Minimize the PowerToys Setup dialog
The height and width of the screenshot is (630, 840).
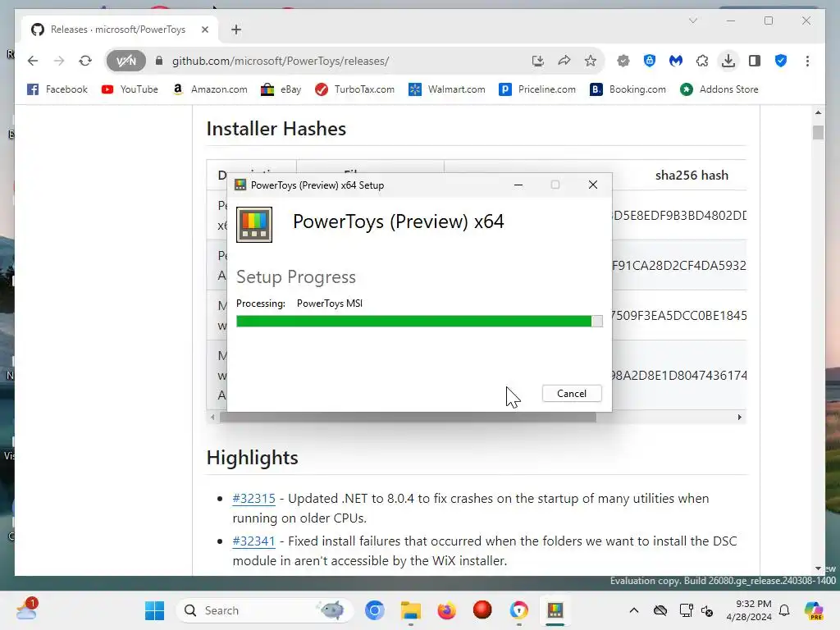click(518, 185)
